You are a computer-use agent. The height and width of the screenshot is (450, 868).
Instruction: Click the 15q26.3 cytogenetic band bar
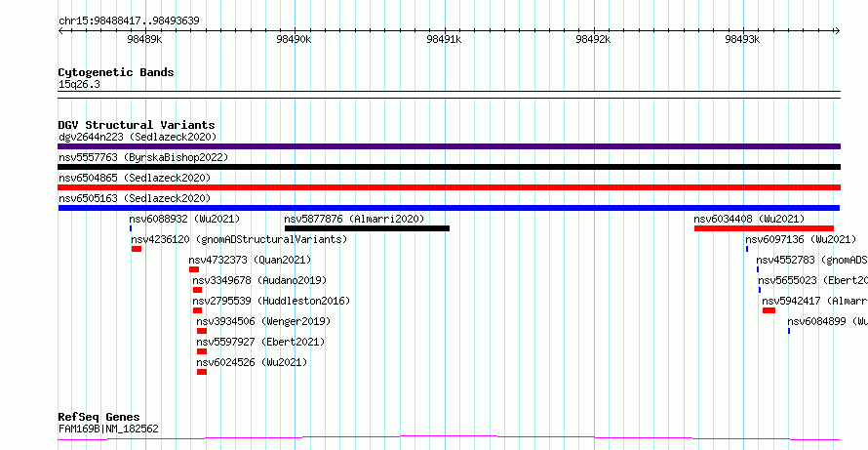coord(449,95)
